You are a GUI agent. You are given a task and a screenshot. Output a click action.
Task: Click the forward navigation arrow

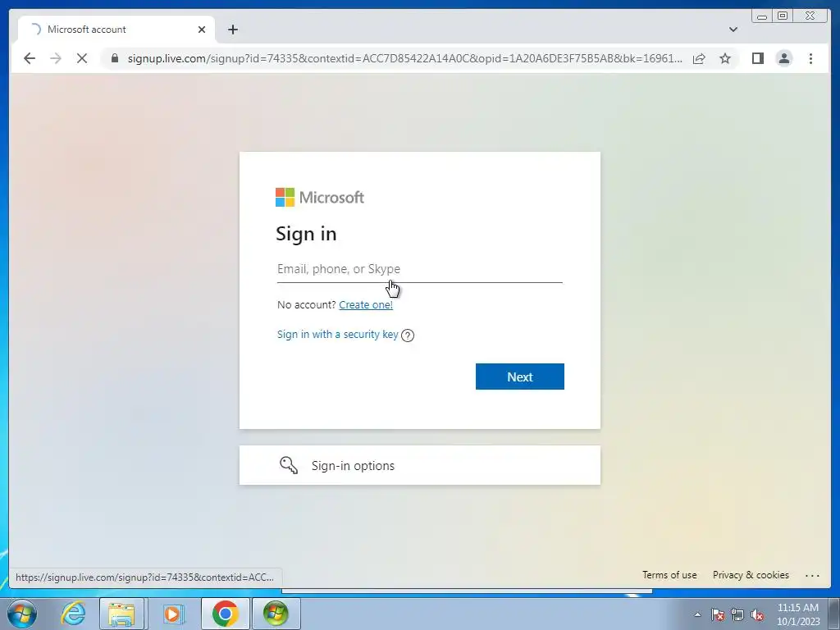point(56,58)
